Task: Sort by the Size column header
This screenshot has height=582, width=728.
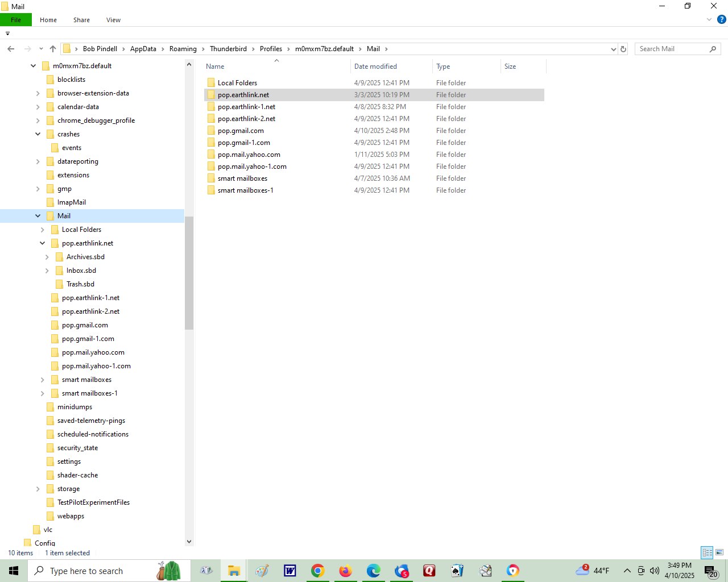Action: (x=523, y=66)
